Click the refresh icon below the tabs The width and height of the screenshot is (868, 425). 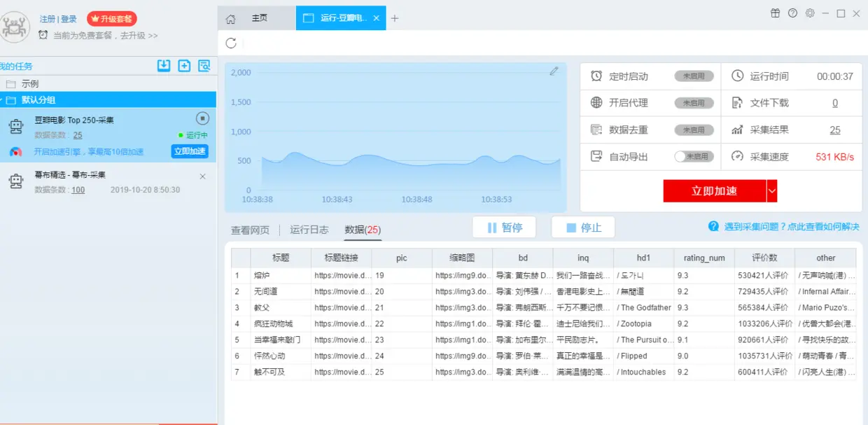(x=231, y=43)
